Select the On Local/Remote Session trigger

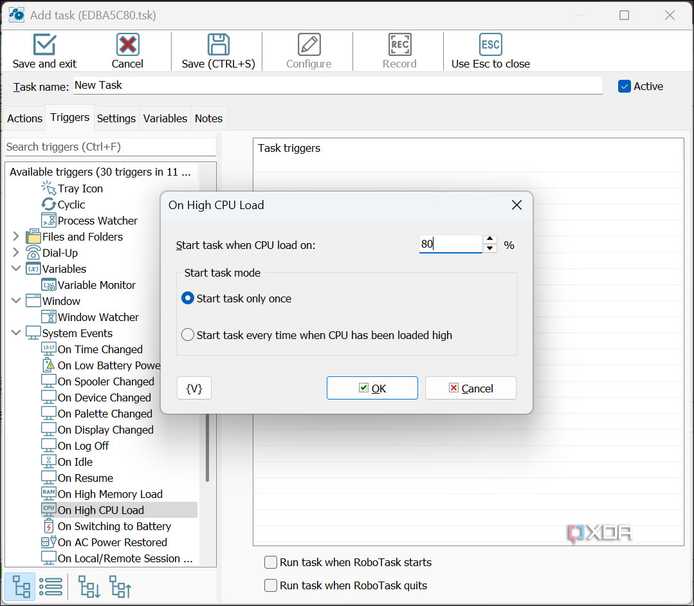tap(117, 558)
